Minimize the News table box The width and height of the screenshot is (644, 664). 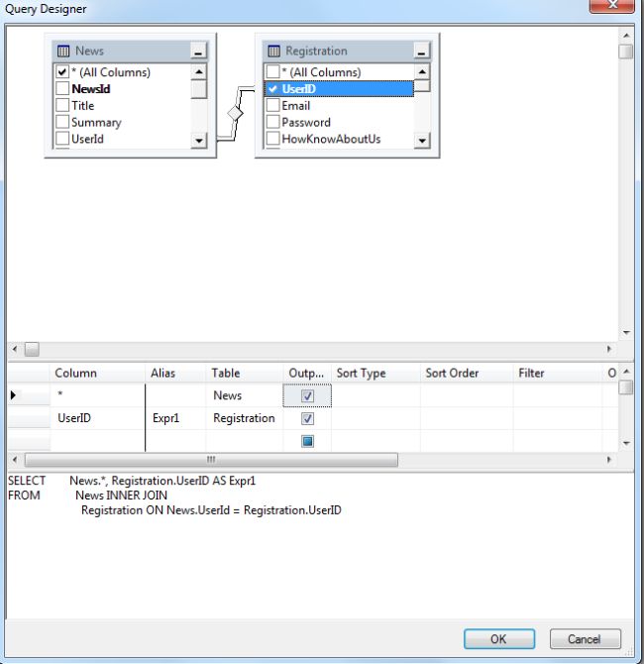[x=198, y=51]
